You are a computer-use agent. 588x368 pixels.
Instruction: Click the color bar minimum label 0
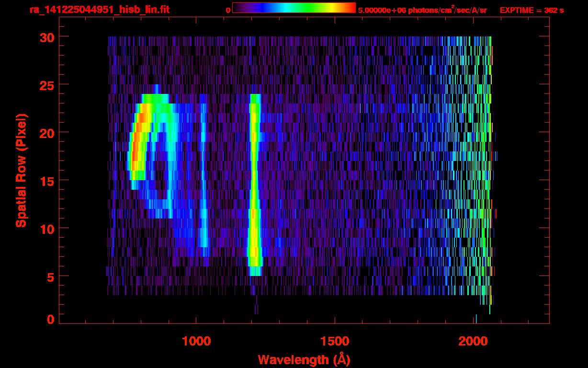(x=228, y=10)
